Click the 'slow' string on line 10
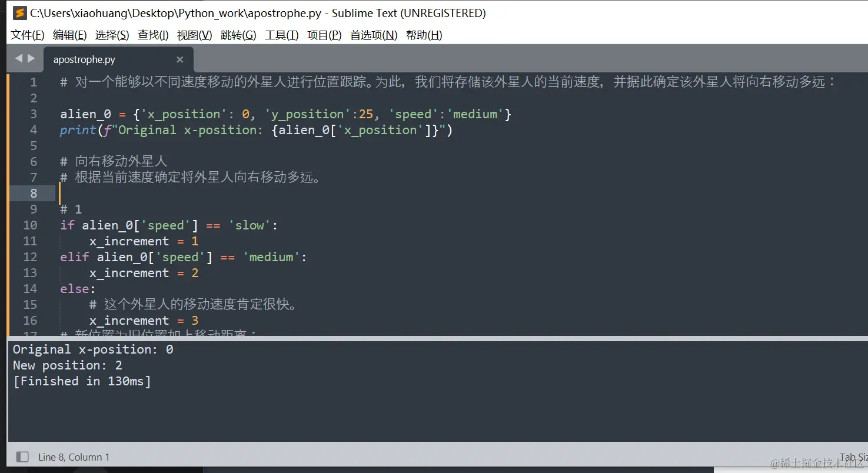The image size is (868, 473). pos(250,225)
